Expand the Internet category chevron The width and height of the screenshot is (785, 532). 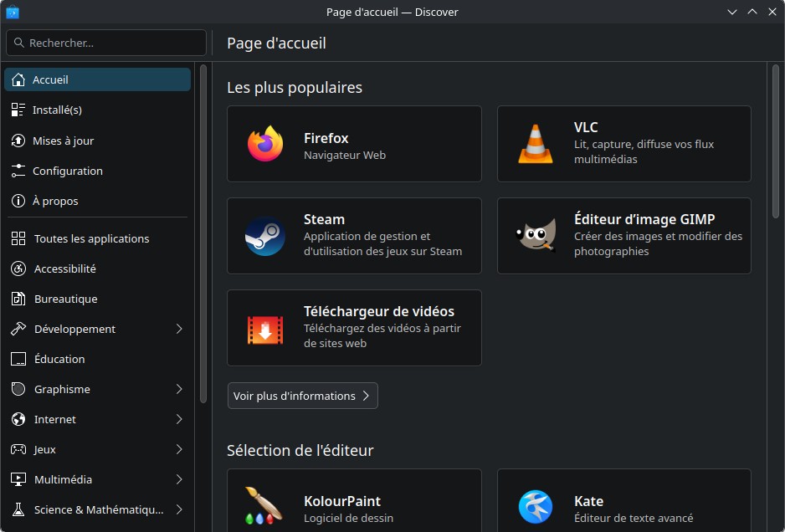(179, 419)
